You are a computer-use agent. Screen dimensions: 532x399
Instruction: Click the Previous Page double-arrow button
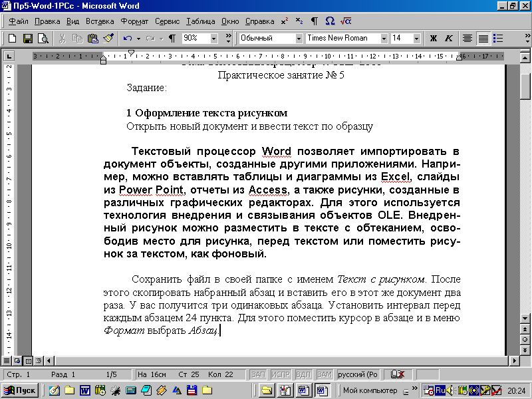(525, 329)
